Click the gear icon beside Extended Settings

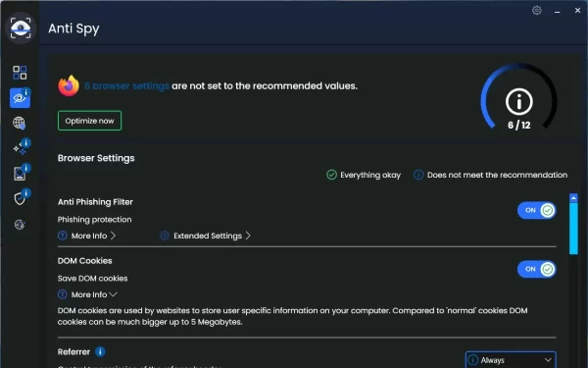pos(165,236)
